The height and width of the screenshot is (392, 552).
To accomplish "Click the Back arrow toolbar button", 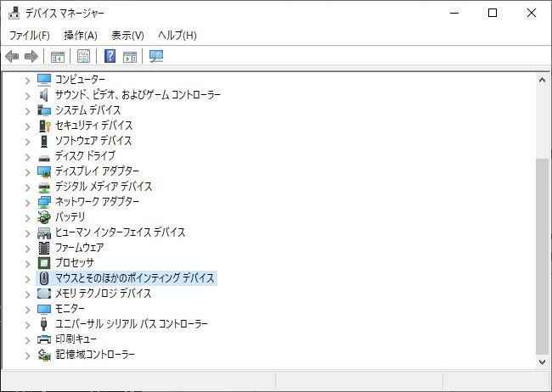I will pyautogui.click(x=12, y=56).
